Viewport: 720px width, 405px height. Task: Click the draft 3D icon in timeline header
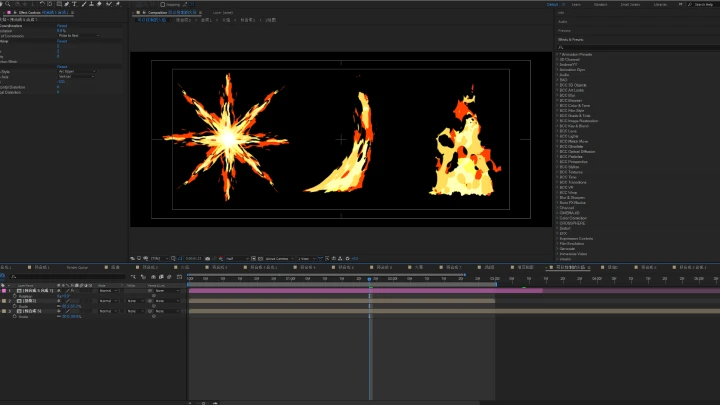(x=143, y=277)
